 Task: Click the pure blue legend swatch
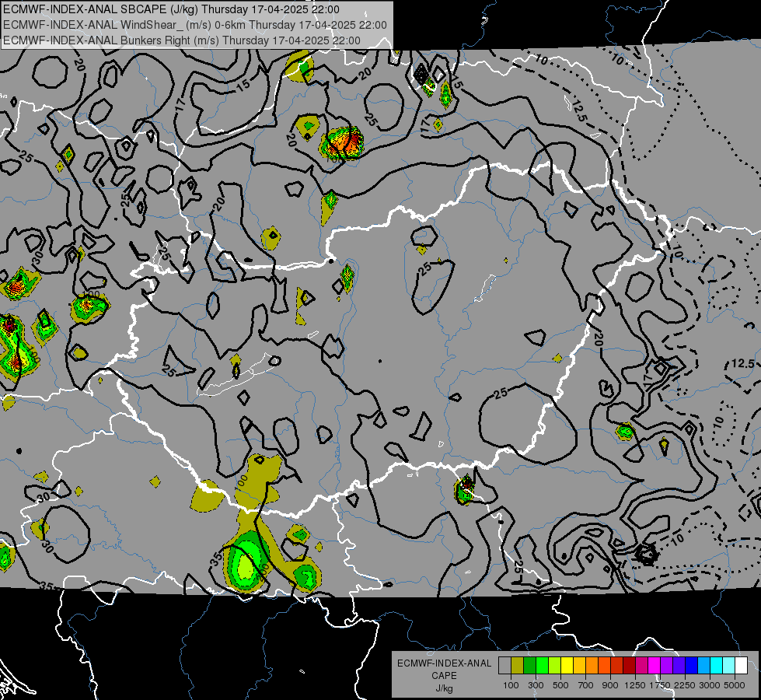click(691, 666)
